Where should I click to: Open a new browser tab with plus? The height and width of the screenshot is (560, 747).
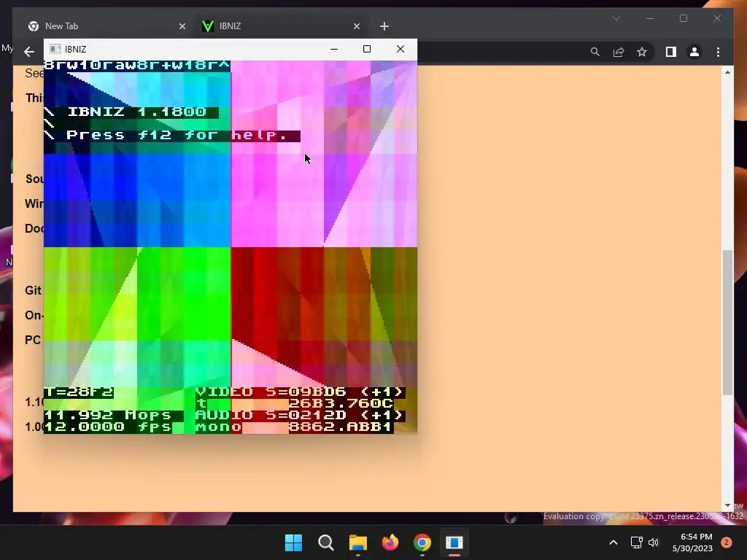click(x=384, y=26)
